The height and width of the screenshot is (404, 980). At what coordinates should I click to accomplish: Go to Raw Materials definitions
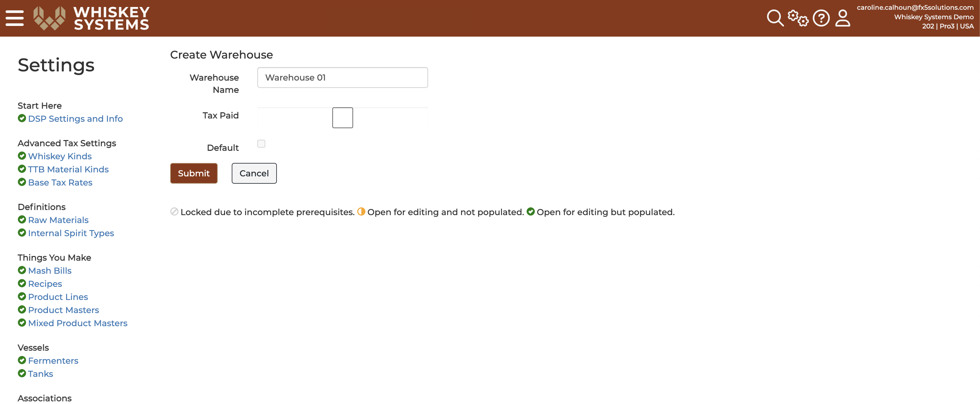(58, 220)
